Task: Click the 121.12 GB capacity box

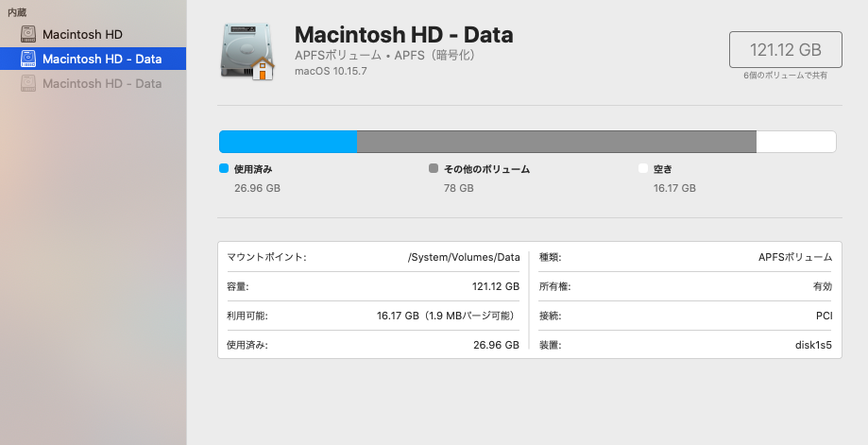Action: click(x=784, y=49)
